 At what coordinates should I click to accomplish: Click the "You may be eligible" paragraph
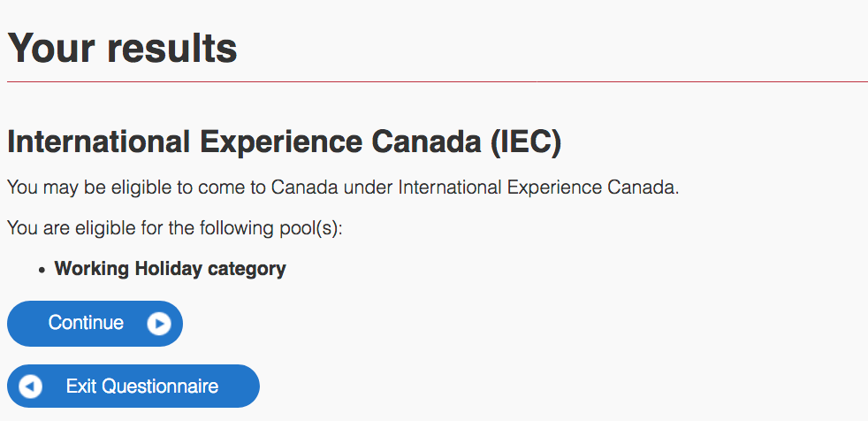point(343,188)
